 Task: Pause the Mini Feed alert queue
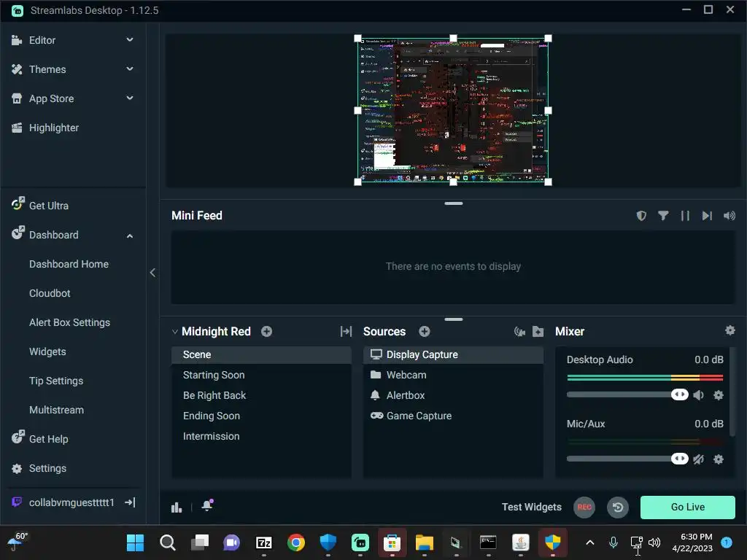[685, 216]
